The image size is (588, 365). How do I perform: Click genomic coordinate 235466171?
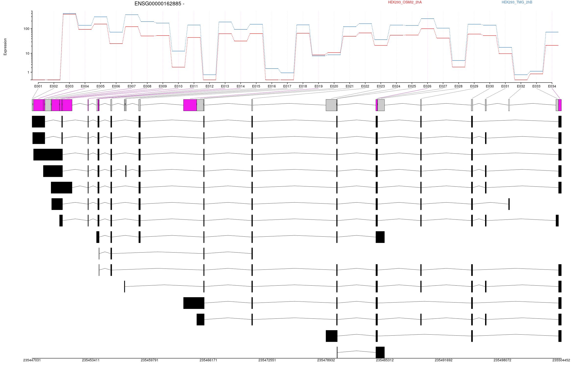(208, 360)
